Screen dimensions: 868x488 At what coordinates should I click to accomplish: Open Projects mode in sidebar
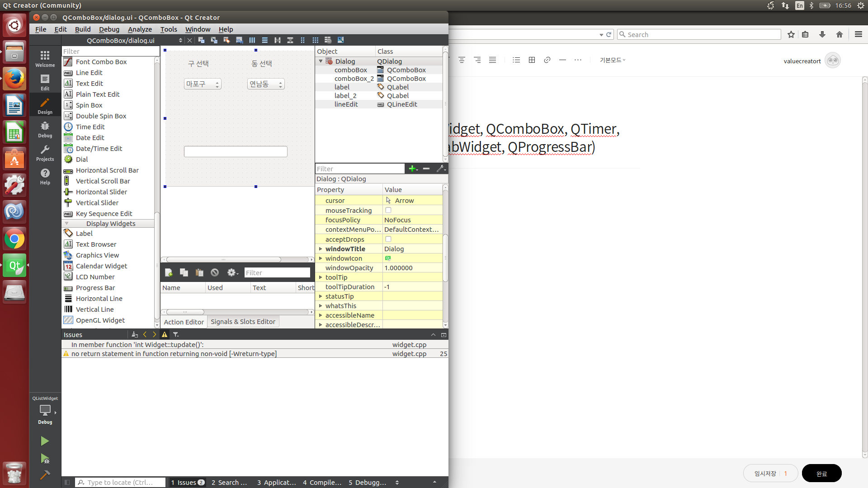pos(45,153)
